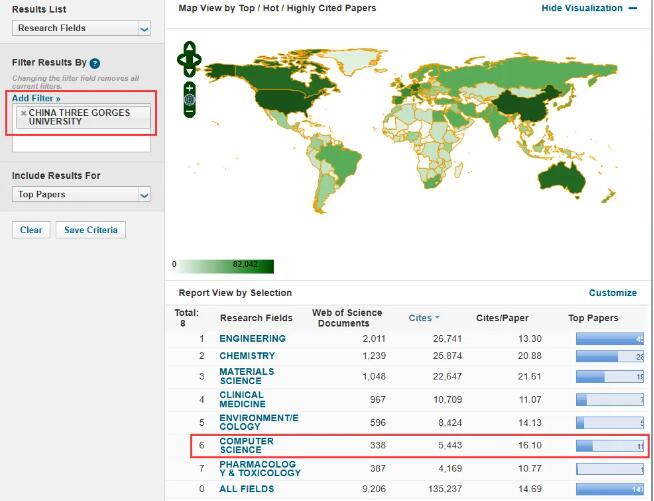Pan the map left
Screen dimensions: 654x501
tap(181, 60)
